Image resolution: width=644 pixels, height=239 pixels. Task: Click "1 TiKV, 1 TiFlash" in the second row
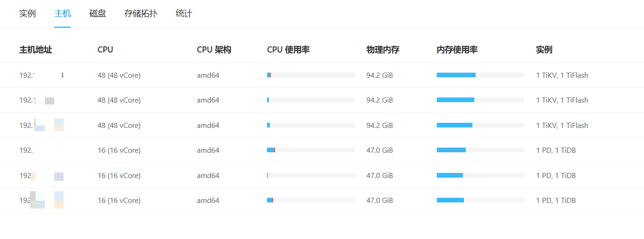pos(562,100)
